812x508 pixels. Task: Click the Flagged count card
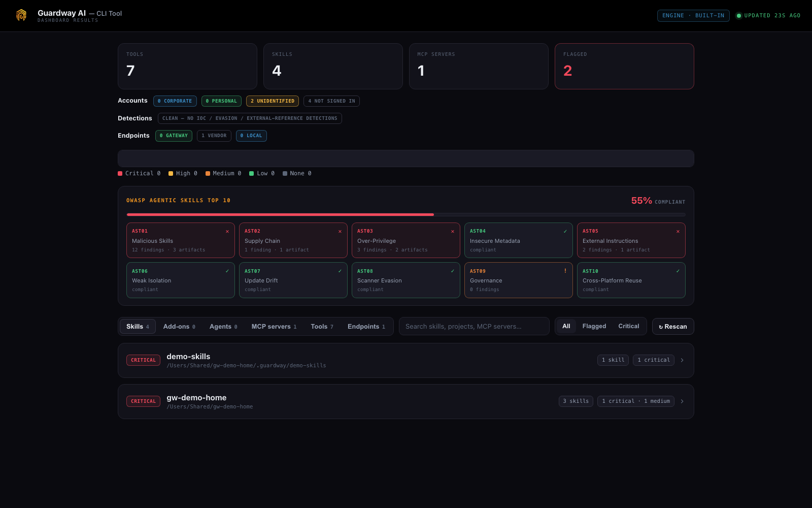624,66
